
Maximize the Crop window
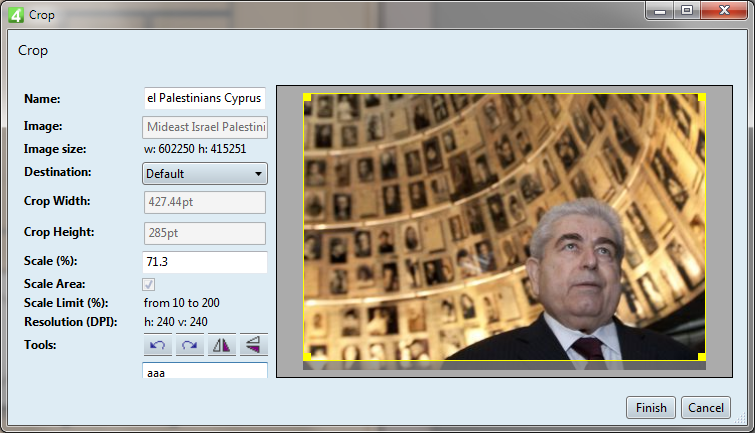coord(687,10)
